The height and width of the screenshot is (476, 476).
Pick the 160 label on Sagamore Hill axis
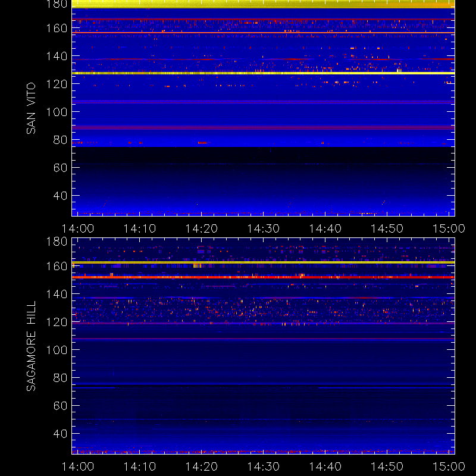(57, 266)
